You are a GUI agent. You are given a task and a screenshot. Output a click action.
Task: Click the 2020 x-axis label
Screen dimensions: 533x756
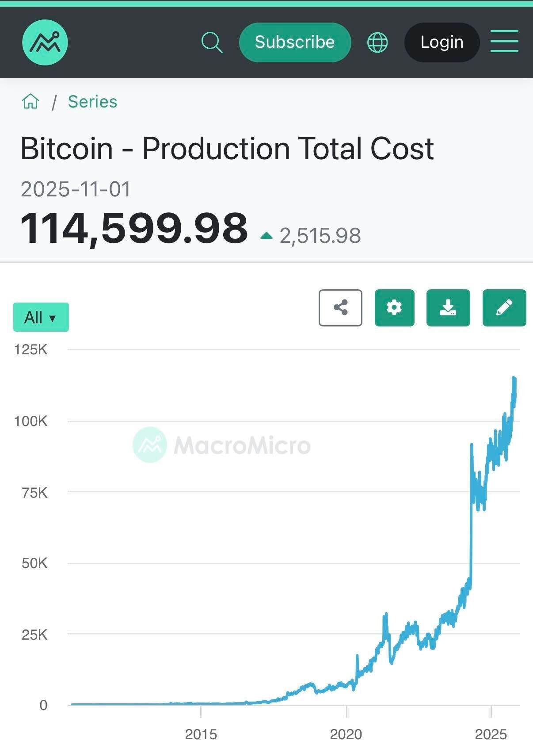(346, 734)
